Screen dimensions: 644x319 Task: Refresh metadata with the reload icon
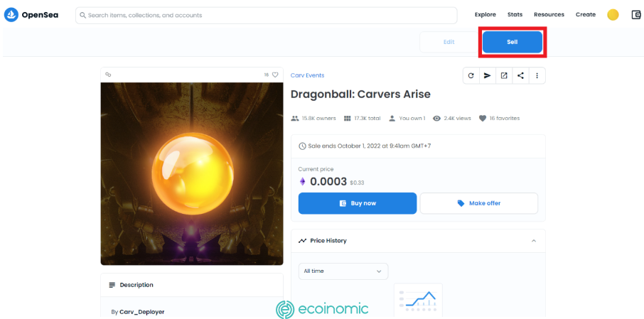tap(471, 75)
